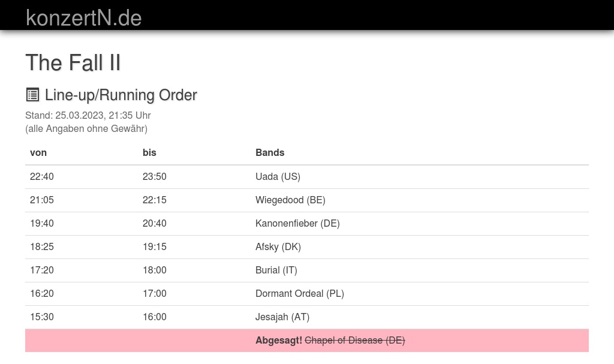The image size is (614, 364).
Task: Click the 'von' column header
Action: [x=38, y=152]
